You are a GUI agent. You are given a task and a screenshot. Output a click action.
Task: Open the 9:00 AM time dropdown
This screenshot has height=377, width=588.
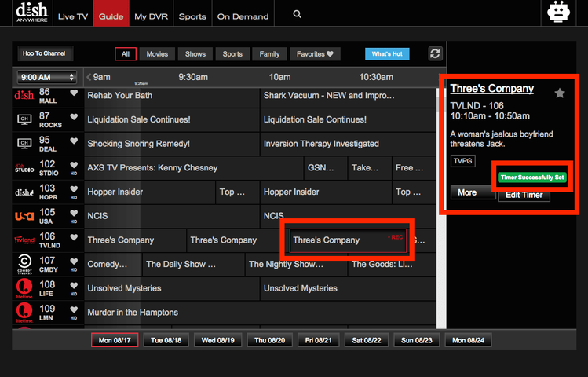coord(47,77)
